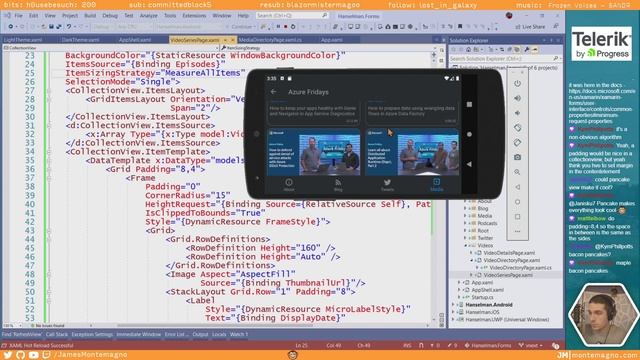Click the emulator volume up icon
Image resolution: width=640 pixels, height=360 pixels.
[x=518, y=98]
